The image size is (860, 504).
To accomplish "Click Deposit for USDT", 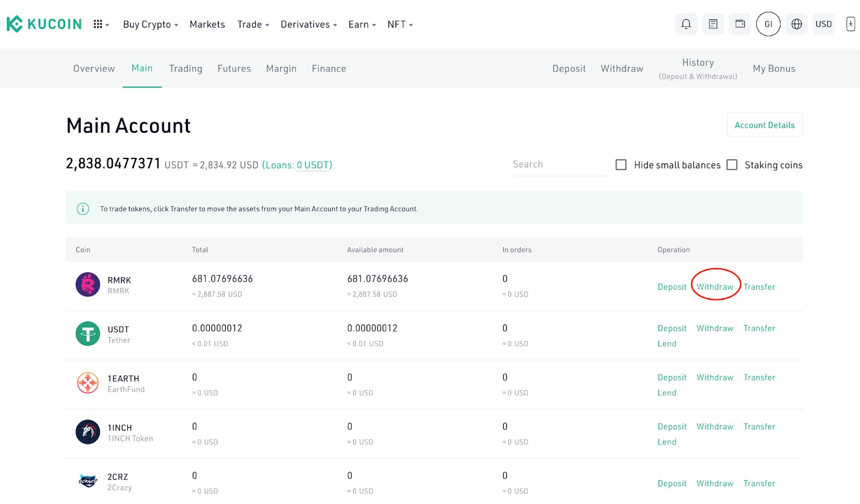I will tap(672, 328).
